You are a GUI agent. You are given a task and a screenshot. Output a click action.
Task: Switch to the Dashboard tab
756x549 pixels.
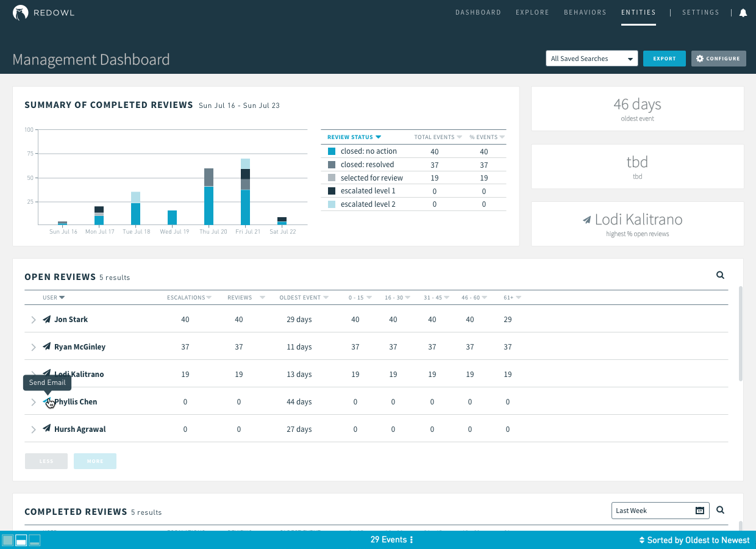click(478, 12)
